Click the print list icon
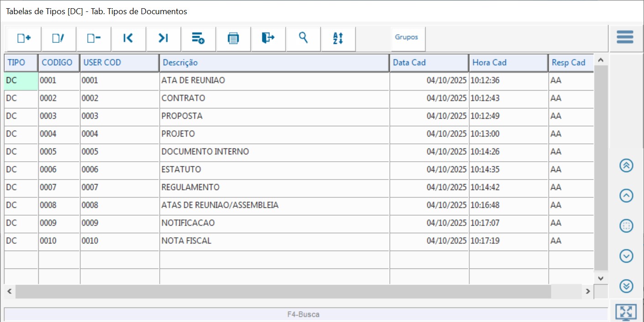The width and height of the screenshot is (644, 322). (233, 39)
